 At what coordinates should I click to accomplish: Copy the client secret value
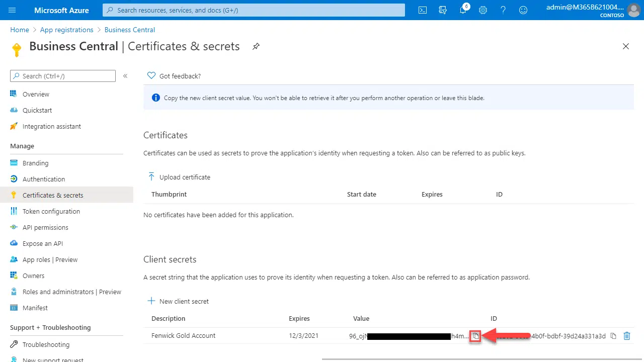click(x=475, y=336)
